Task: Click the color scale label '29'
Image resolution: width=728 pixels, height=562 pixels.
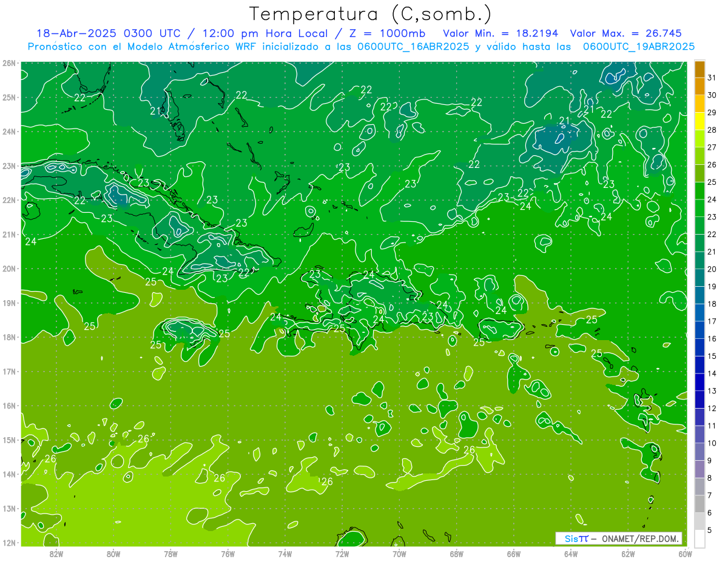Action: (712, 112)
